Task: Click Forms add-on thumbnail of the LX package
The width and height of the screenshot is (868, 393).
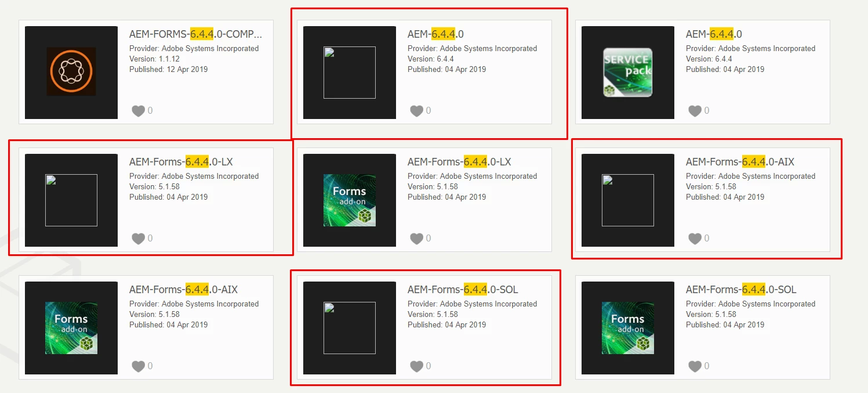Action: click(350, 200)
